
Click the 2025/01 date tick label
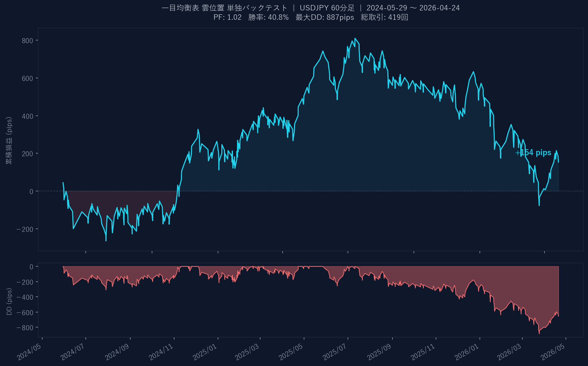pyautogui.click(x=205, y=352)
